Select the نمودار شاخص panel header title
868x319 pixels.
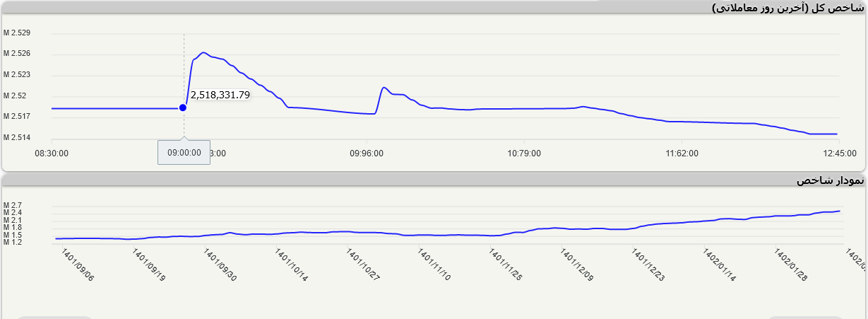(x=830, y=180)
